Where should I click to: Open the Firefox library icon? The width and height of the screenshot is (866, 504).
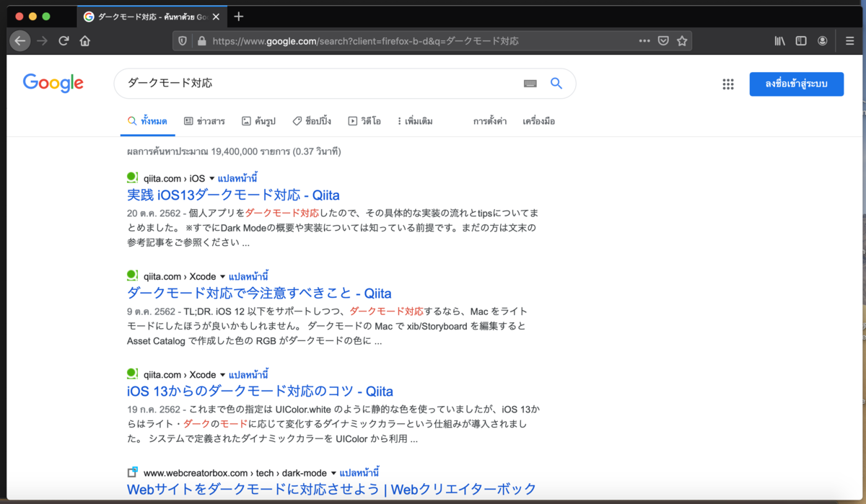780,41
